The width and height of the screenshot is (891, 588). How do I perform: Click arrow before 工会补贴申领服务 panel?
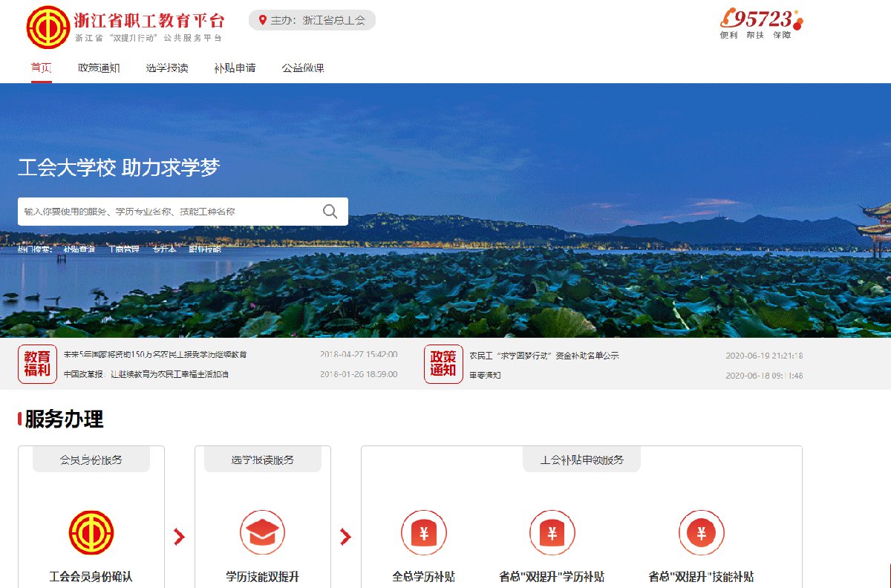click(x=345, y=537)
